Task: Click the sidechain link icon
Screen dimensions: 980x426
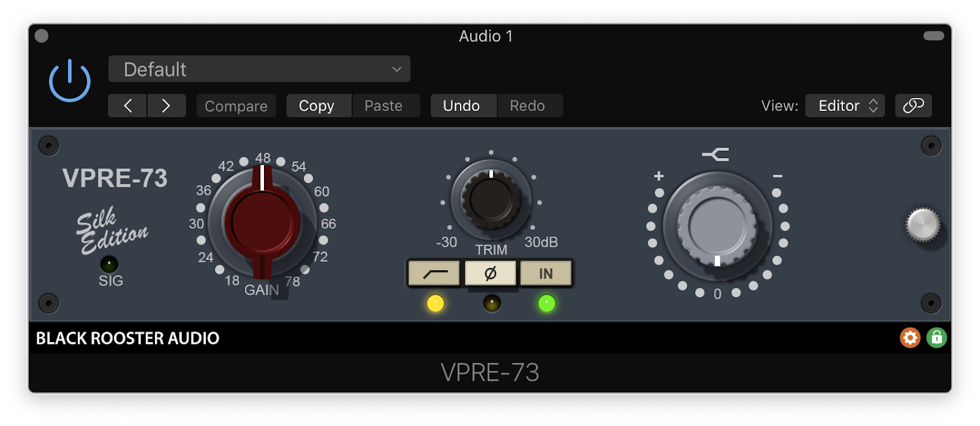Action: tap(913, 105)
